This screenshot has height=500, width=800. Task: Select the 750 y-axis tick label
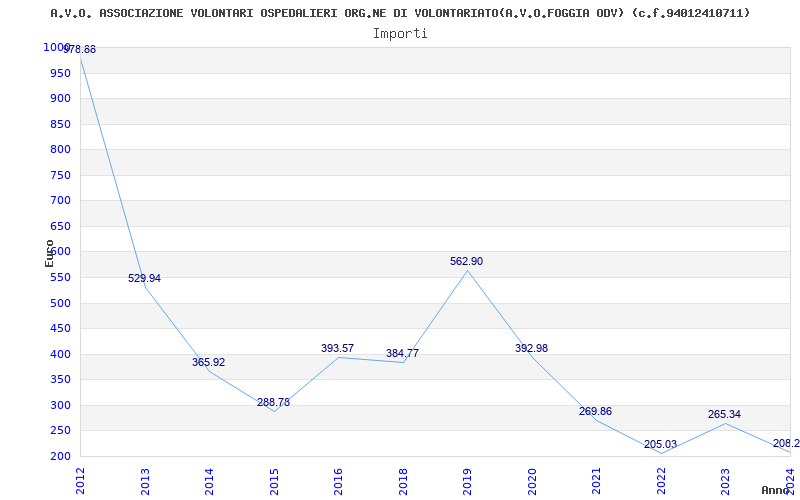(61, 175)
